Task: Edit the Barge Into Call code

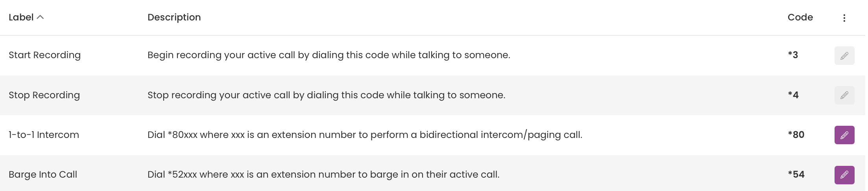Action: [x=844, y=175]
